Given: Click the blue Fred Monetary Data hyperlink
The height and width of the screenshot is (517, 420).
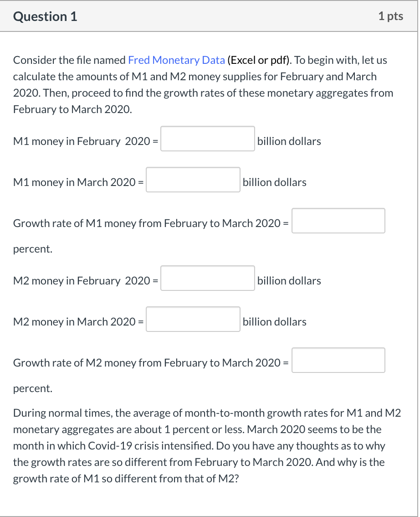Looking at the screenshot, I should tap(176, 60).
